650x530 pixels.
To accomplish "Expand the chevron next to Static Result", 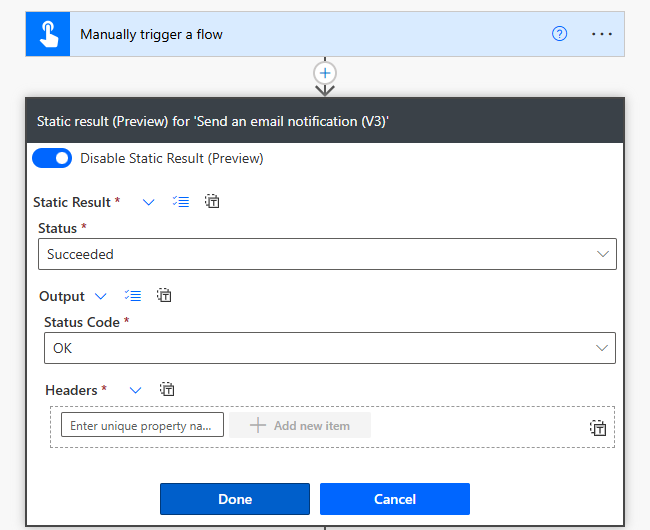I will click(x=149, y=202).
